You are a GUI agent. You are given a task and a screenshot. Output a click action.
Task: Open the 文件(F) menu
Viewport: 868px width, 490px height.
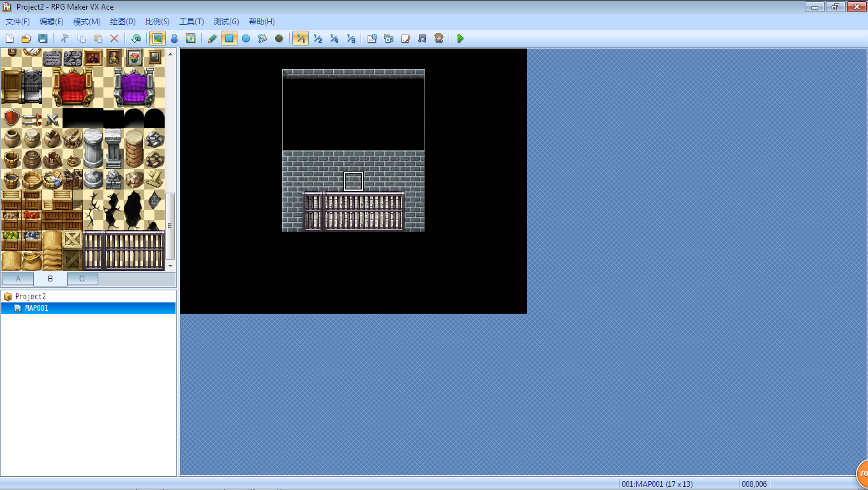click(17, 22)
